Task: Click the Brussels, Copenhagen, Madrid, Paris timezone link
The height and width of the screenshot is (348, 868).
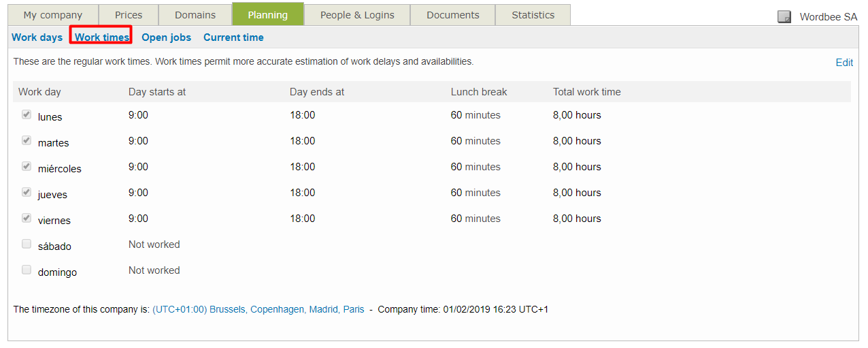Action: coord(258,309)
